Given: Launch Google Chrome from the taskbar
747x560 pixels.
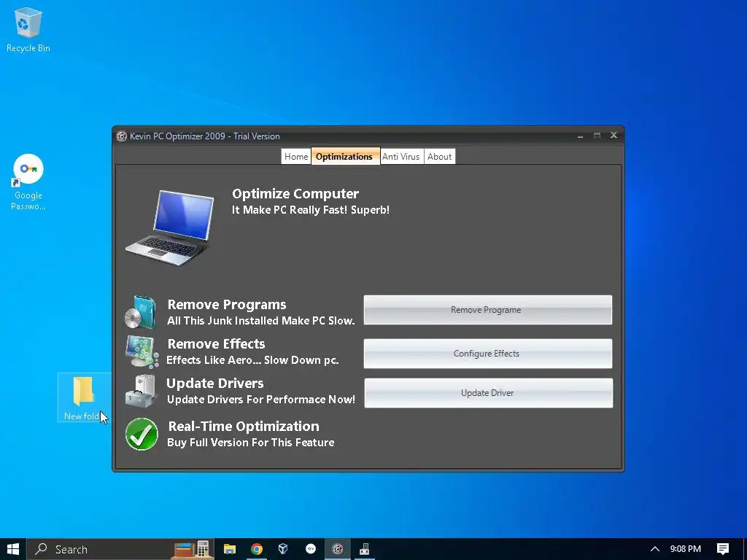Looking at the screenshot, I should pyautogui.click(x=257, y=549).
